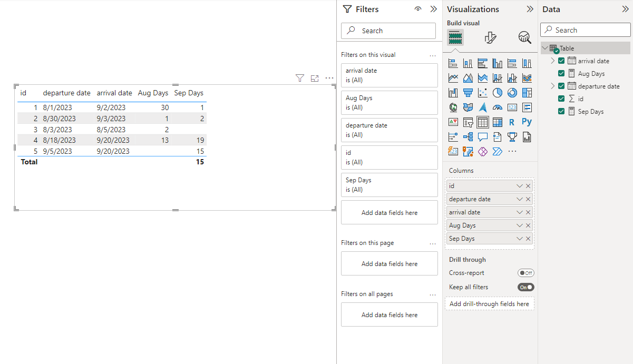Insert a Python visual
Image resolution: width=633 pixels, height=364 pixels.
pos(527,122)
